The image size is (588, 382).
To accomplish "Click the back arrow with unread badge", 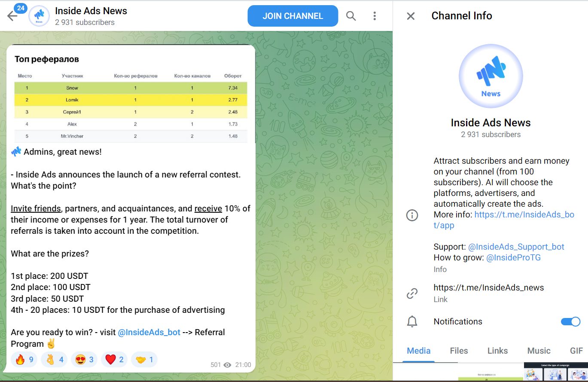I will [x=12, y=16].
